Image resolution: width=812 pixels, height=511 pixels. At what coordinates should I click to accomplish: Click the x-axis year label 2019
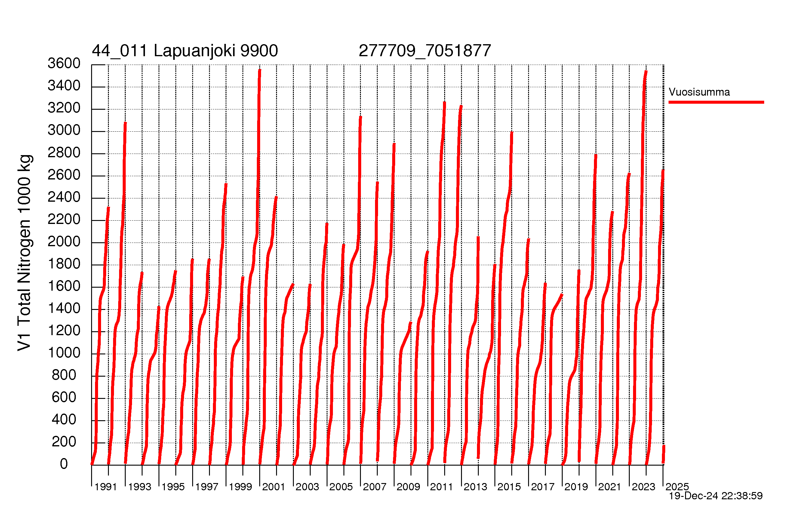pos(576,487)
